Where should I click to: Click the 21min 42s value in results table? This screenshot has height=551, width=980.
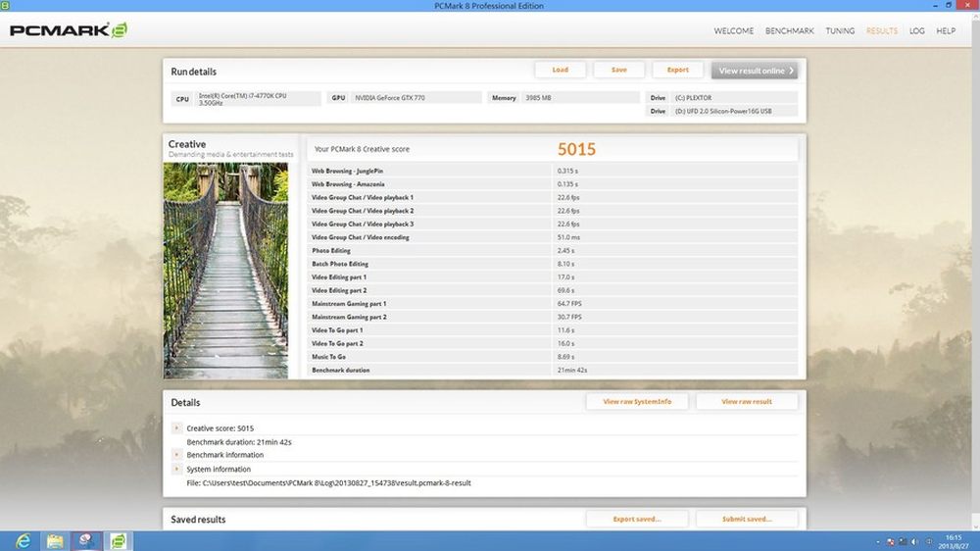coord(572,371)
